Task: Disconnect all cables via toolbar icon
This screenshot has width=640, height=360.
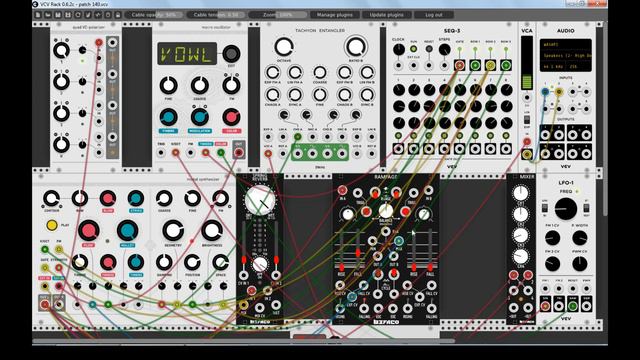Action: (x=88, y=15)
